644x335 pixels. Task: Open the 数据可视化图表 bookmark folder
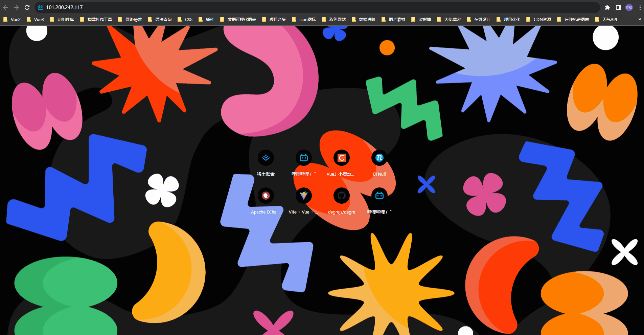pos(238,19)
